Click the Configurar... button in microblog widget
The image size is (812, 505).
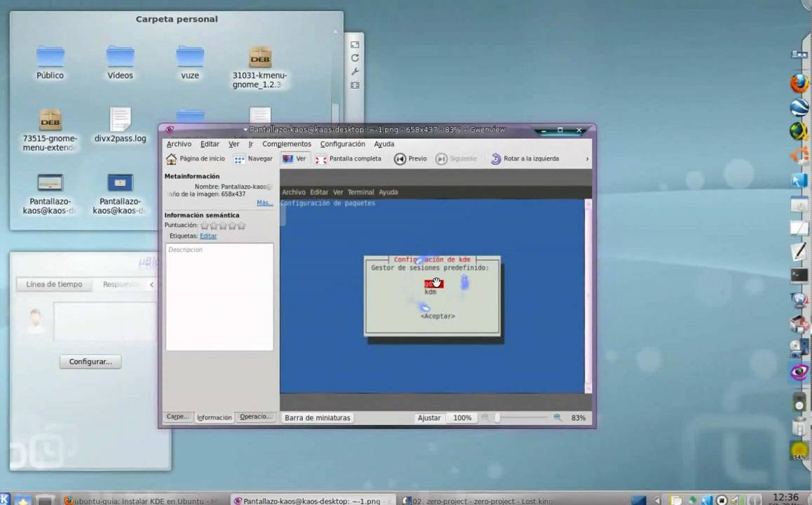click(90, 361)
